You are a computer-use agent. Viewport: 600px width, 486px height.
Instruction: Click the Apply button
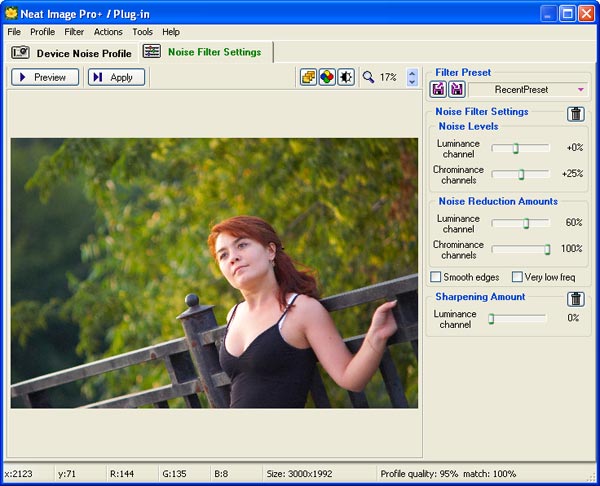point(116,77)
